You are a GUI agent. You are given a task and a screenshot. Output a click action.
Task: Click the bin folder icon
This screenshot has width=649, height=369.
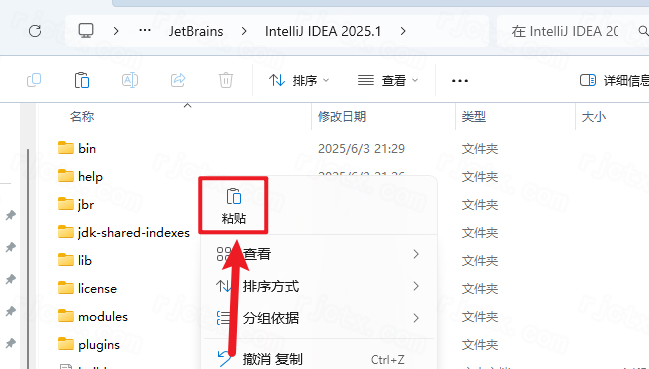pos(66,148)
